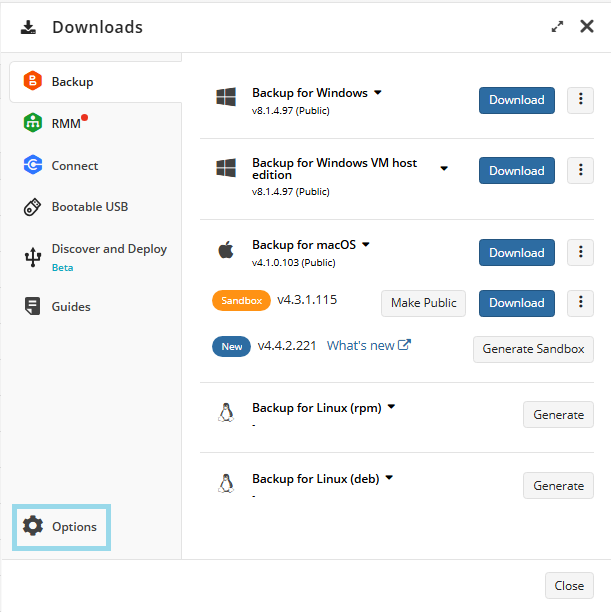
Task: Click the Make Public button
Action: click(x=423, y=303)
